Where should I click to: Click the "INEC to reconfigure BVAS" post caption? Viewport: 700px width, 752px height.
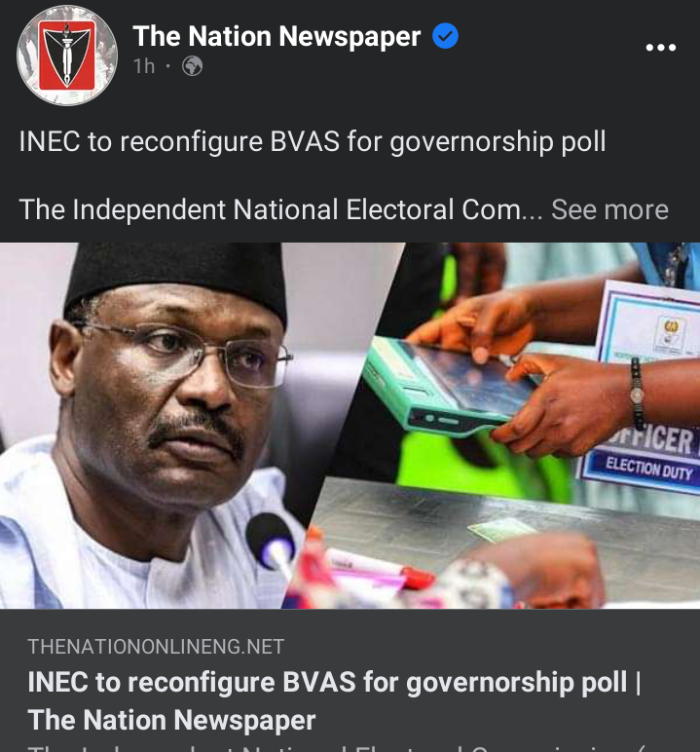point(313,142)
